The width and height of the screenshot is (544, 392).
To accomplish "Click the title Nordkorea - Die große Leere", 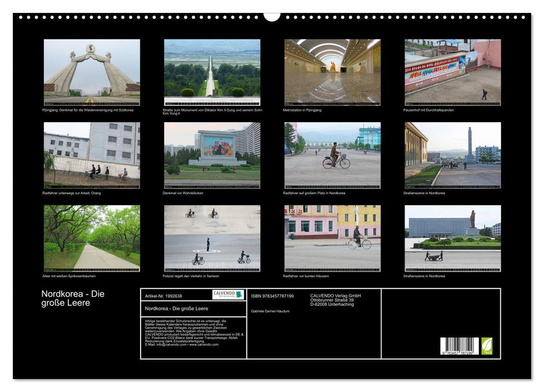I will coord(73,298).
